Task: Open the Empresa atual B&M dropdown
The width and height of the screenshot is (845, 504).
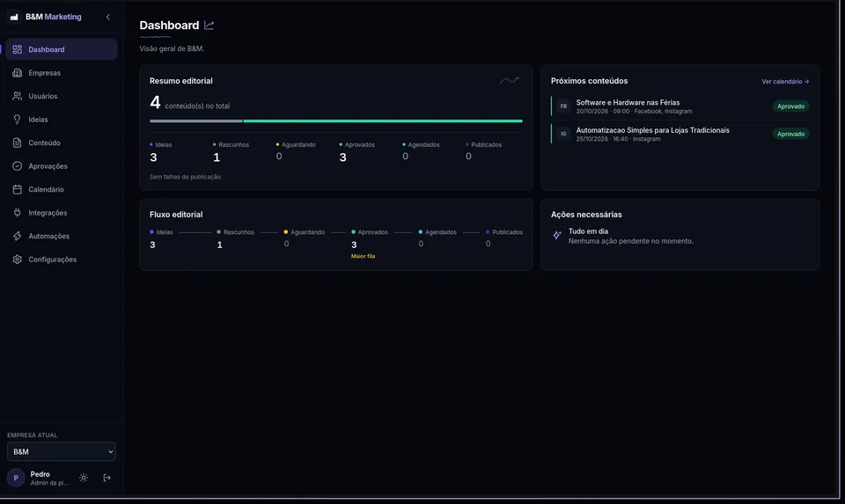Action: point(62,452)
